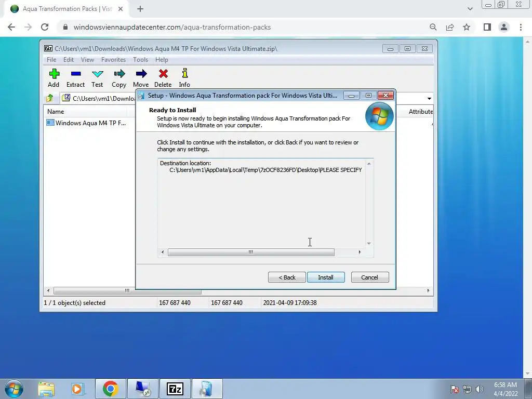Click the Setup summary scroll up arrow
Viewport: 532px width, 399px height.
click(369, 164)
